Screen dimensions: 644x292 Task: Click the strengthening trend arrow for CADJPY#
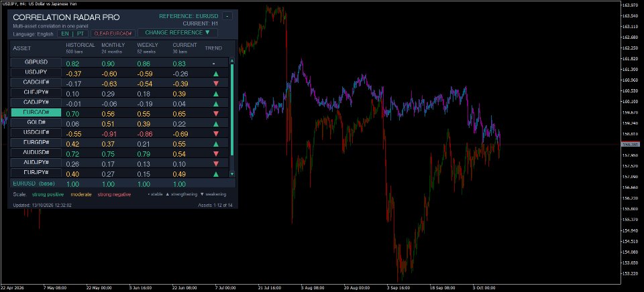[216, 104]
